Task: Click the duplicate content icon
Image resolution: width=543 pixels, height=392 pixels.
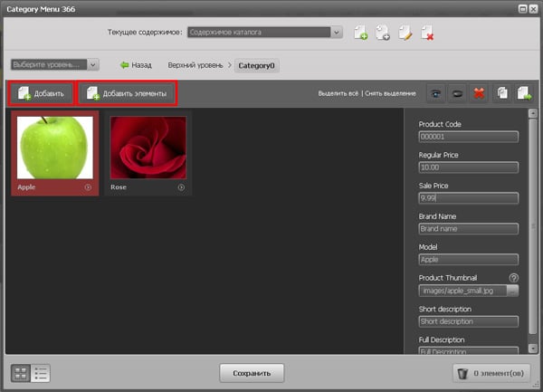Action: click(382, 33)
